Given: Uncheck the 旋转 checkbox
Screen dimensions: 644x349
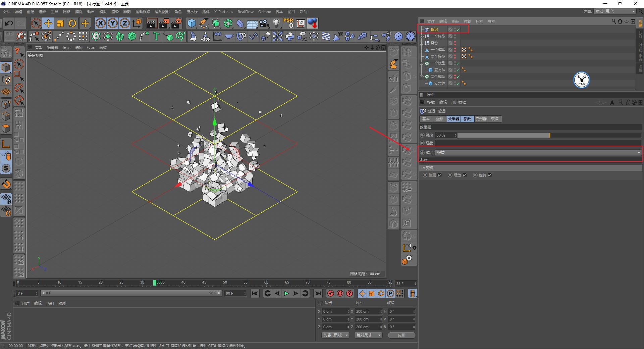Looking at the screenshot, I should 490,175.
